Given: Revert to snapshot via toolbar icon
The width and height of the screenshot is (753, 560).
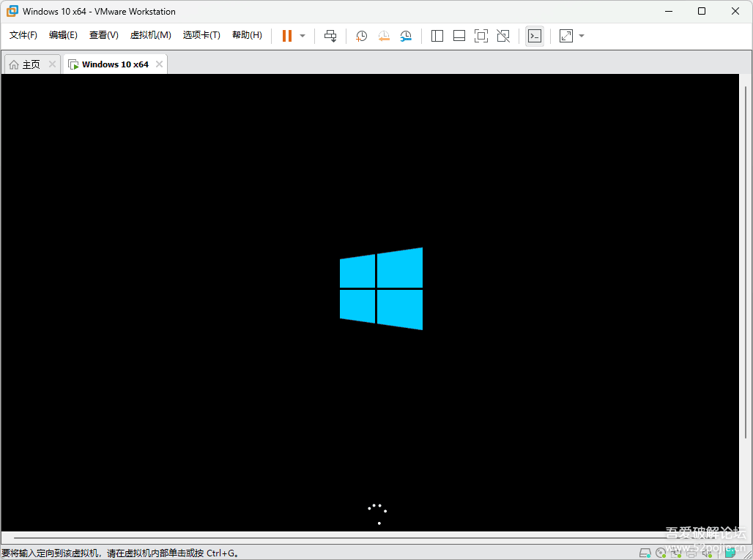Looking at the screenshot, I should (384, 35).
